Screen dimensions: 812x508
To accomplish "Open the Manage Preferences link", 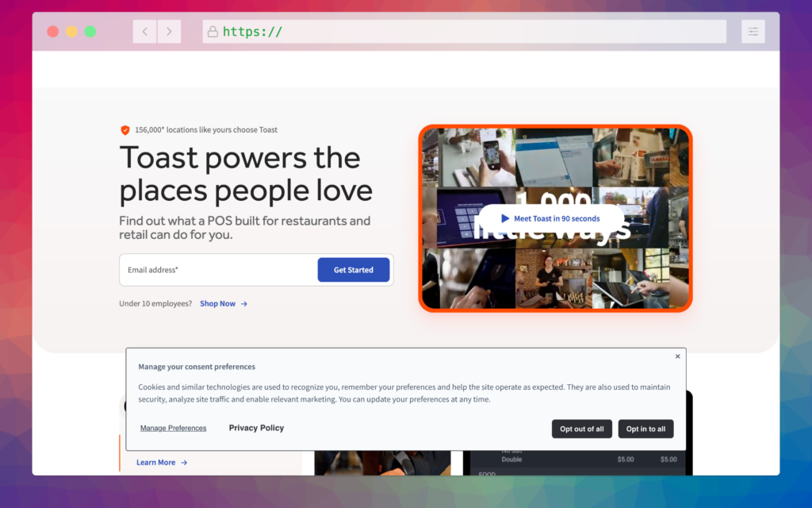I will pyautogui.click(x=173, y=429).
